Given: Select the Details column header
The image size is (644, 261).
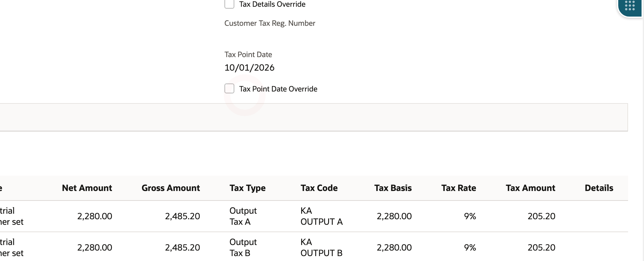Looking at the screenshot, I should click(x=599, y=188).
